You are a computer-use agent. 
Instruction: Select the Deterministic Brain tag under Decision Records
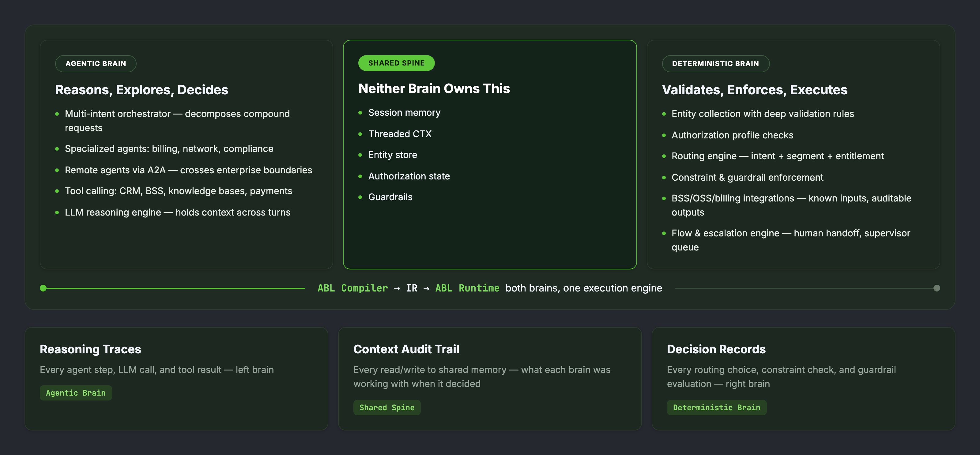[x=716, y=408]
